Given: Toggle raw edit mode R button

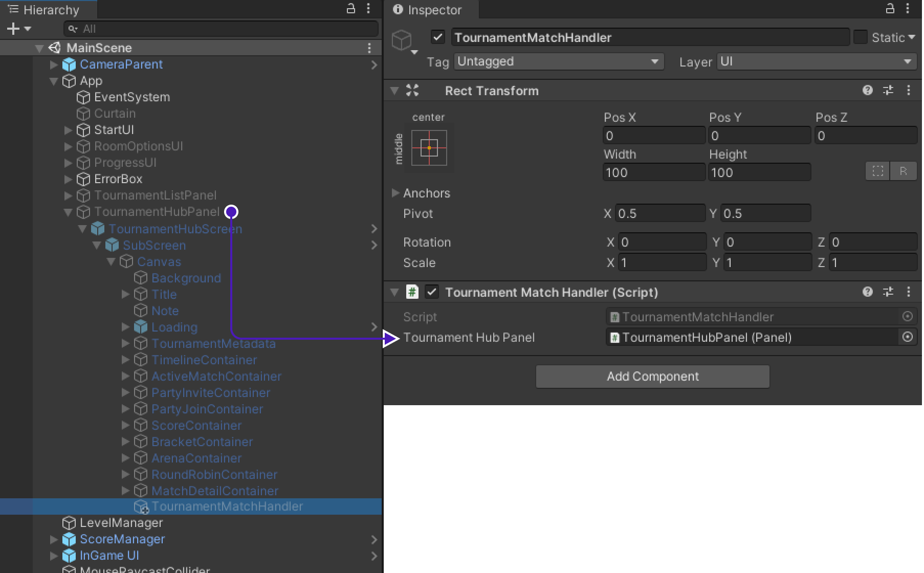Looking at the screenshot, I should 903,171.
